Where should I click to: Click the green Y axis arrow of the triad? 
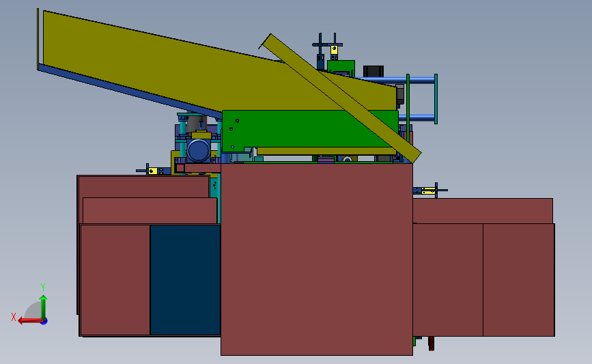pos(44,307)
